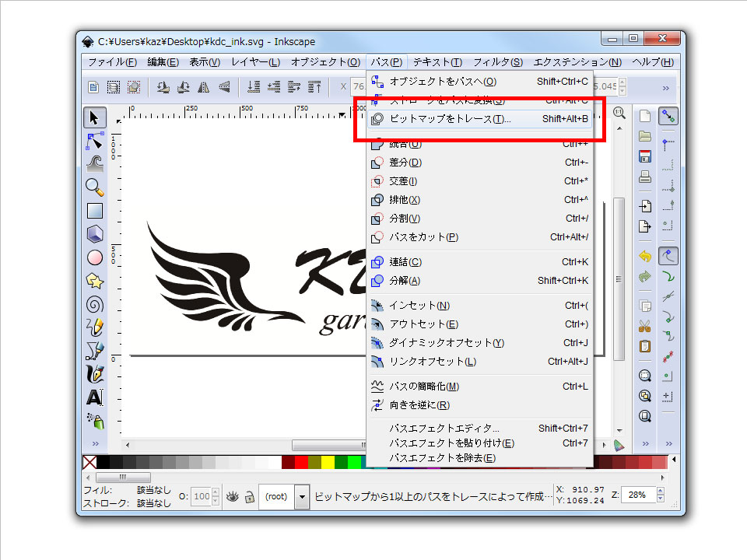Select the Text tool
The image size is (747, 560).
tap(94, 397)
